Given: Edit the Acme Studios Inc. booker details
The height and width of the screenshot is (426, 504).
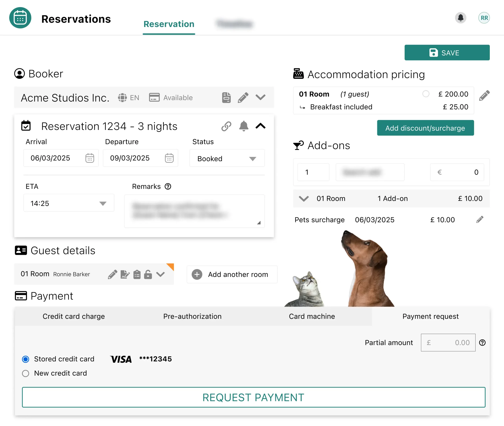Looking at the screenshot, I should [x=243, y=97].
